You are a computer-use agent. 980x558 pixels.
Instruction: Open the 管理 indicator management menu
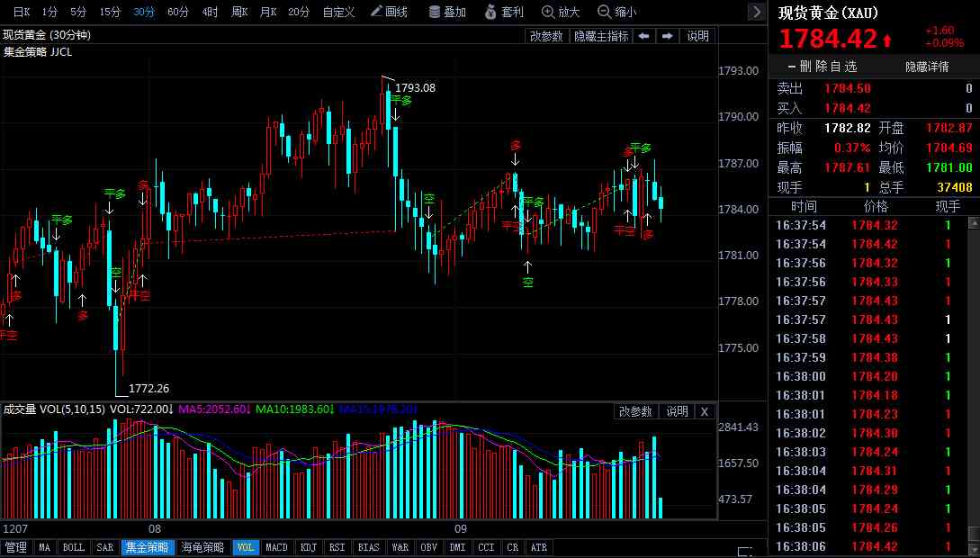click(x=15, y=546)
